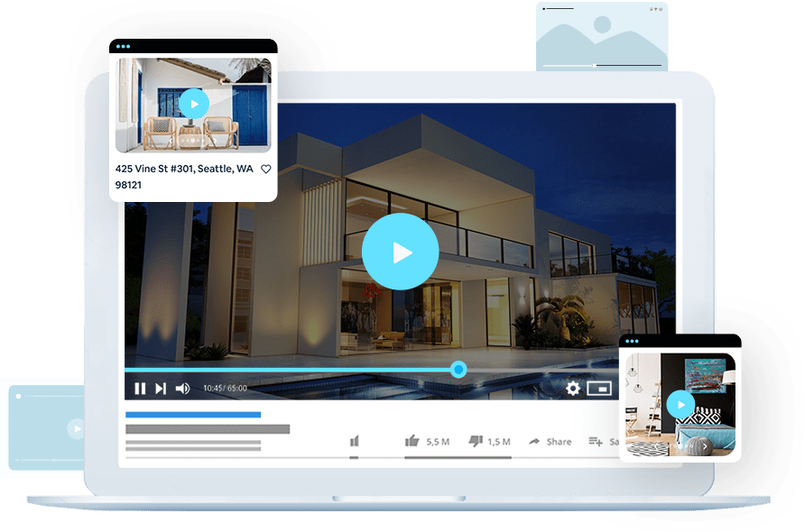Click the add-to-playlist save icon
The width and height of the screenshot is (805, 532).
[x=596, y=441]
